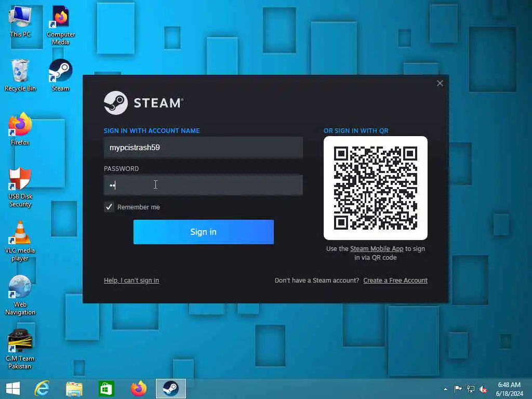Select the Web Navigation desktop shortcut
532x399 pixels.
pyautogui.click(x=20, y=295)
